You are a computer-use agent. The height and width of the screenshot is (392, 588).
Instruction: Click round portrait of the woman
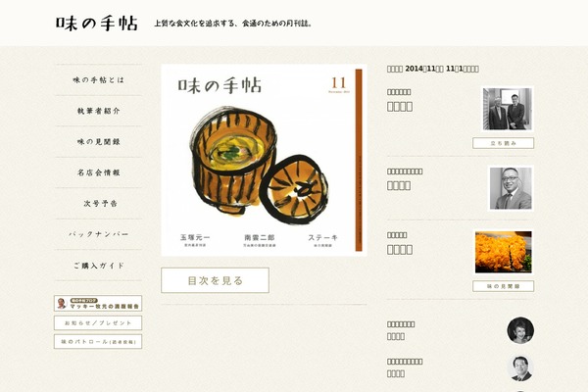[x=520, y=330]
